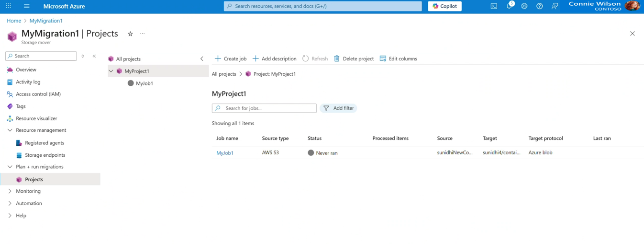Click Delete project

354,58
